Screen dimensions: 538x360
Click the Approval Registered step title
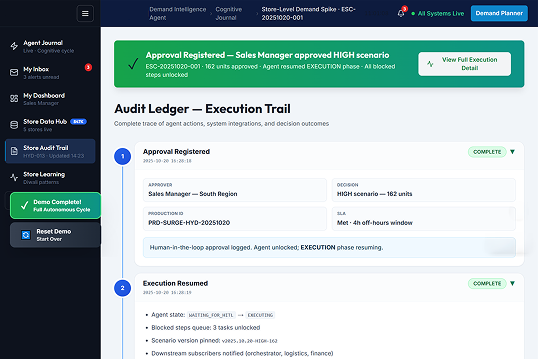pos(176,152)
